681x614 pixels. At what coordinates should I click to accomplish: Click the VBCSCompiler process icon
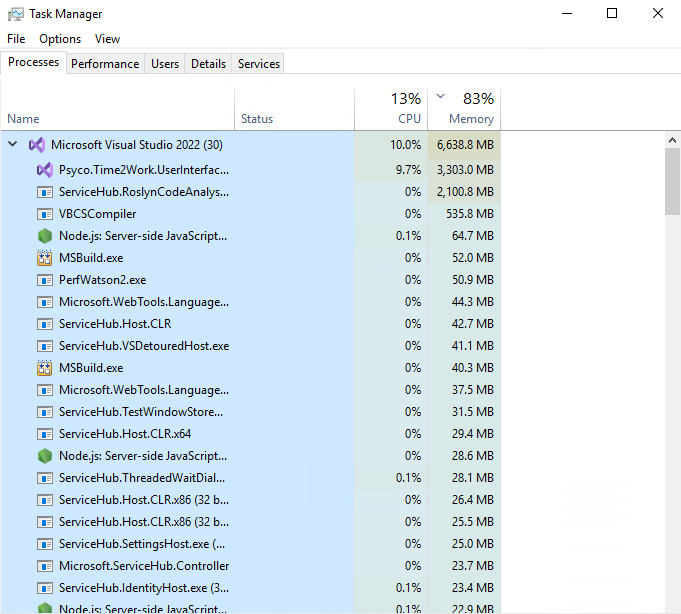45,214
